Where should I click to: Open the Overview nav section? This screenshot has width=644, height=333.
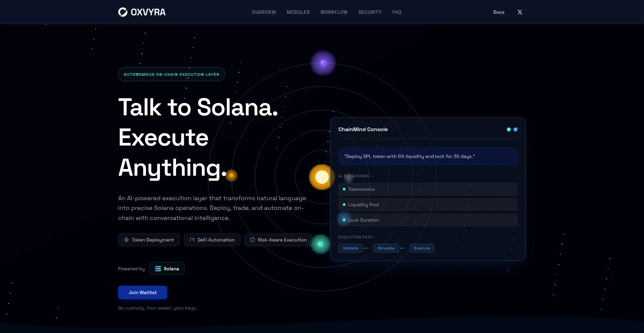coord(264,12)
